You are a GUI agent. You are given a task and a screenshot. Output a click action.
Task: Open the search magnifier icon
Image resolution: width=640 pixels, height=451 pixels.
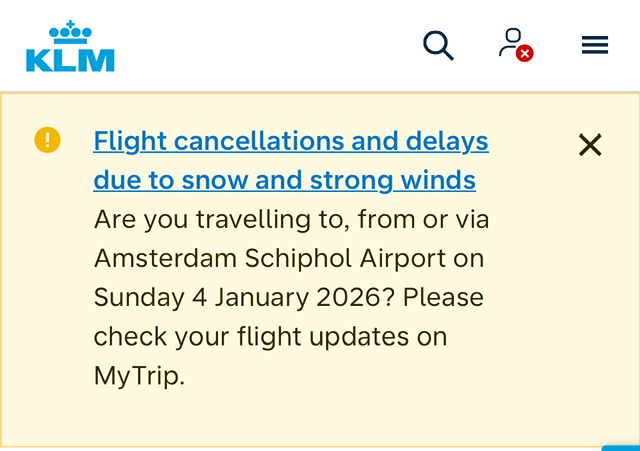438,45
